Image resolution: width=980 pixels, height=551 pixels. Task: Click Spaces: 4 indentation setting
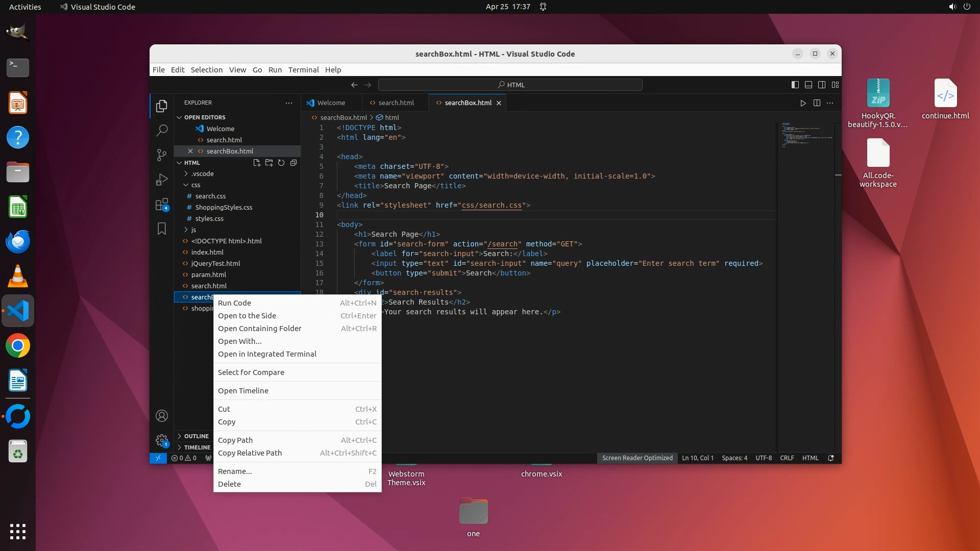[734, 458]
